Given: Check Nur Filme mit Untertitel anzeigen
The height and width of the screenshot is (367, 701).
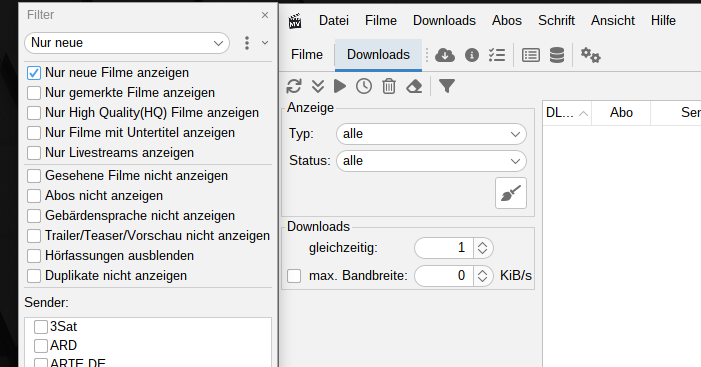Looking at the screenshot, I should point(34,133).
